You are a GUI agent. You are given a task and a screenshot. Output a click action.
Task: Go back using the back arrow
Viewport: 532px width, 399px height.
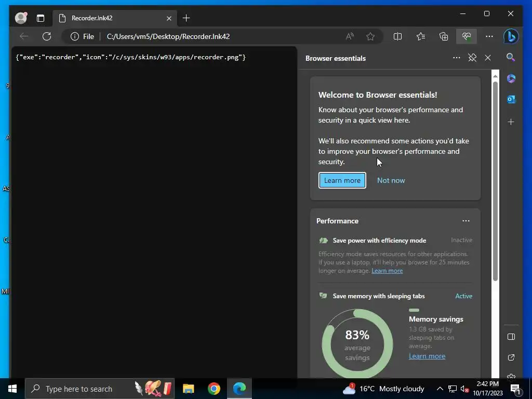(x=24, y=36)
